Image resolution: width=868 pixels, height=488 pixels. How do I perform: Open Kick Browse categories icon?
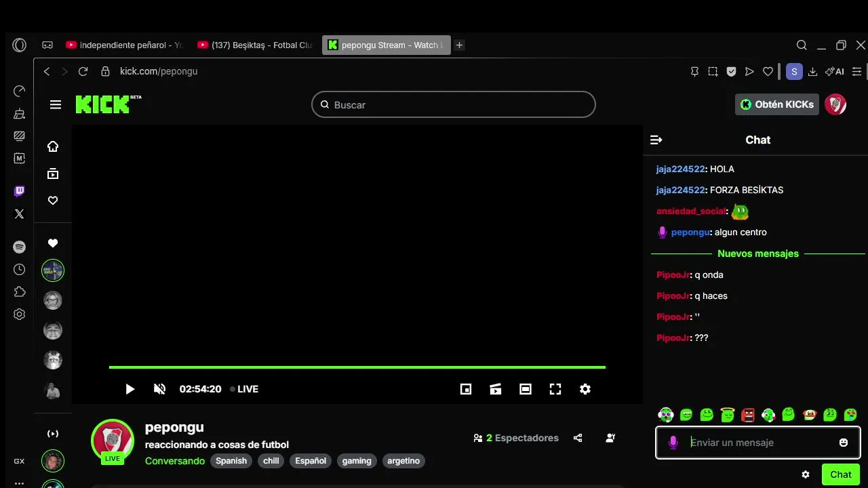pos(53,174)
